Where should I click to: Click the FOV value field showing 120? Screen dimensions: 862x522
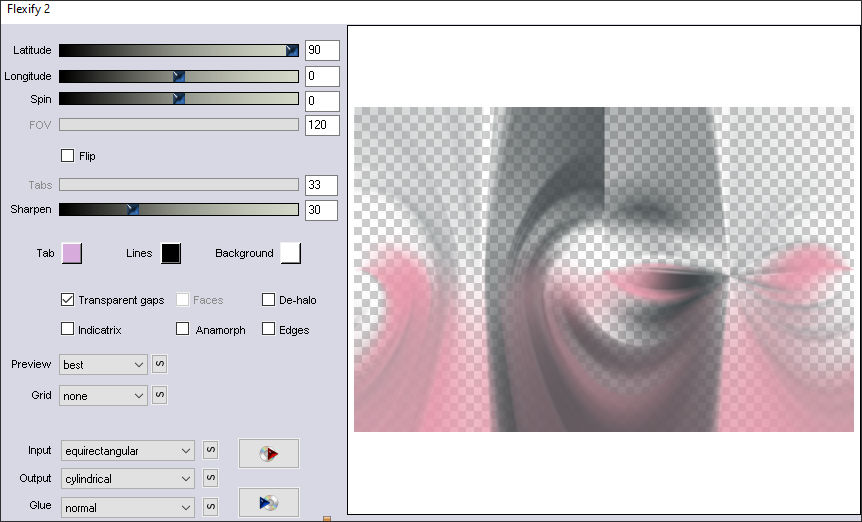(322, 125)
